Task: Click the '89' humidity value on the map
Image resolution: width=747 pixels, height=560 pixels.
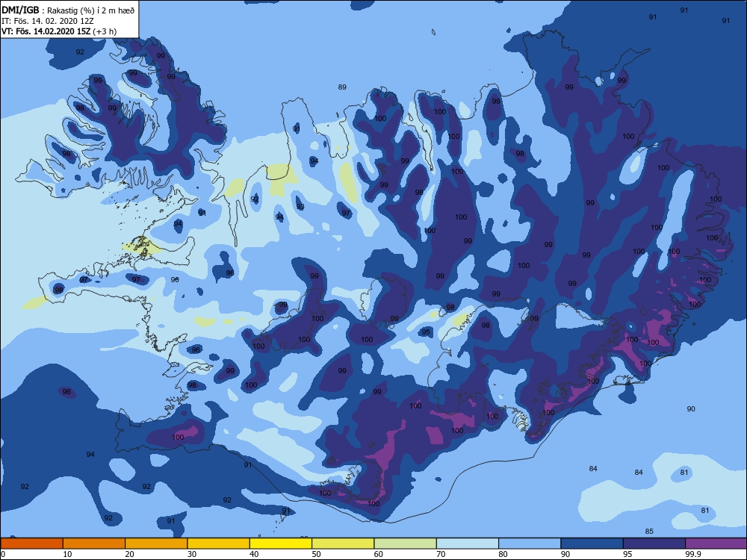Action: click(342, 87)
